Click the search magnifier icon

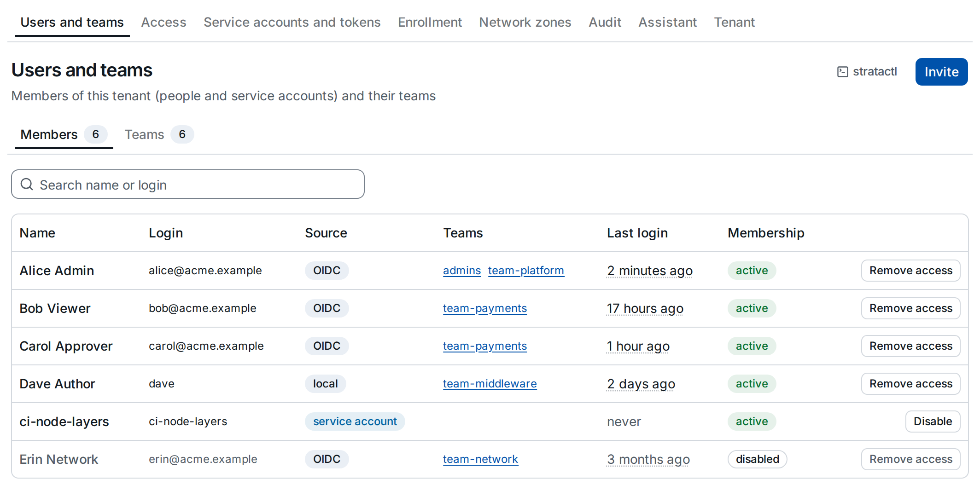[x=27, y=185]
